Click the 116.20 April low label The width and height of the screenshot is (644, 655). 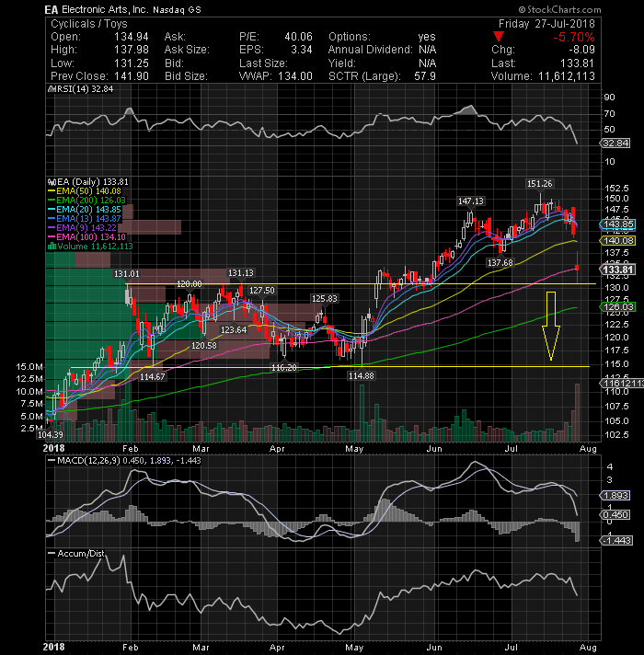[x=284, y=368]
